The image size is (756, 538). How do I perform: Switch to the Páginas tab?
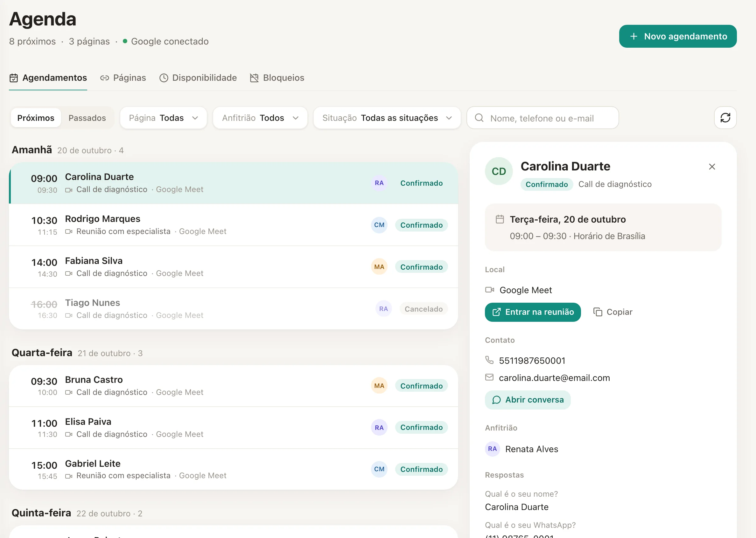click(x=123, y=78)
